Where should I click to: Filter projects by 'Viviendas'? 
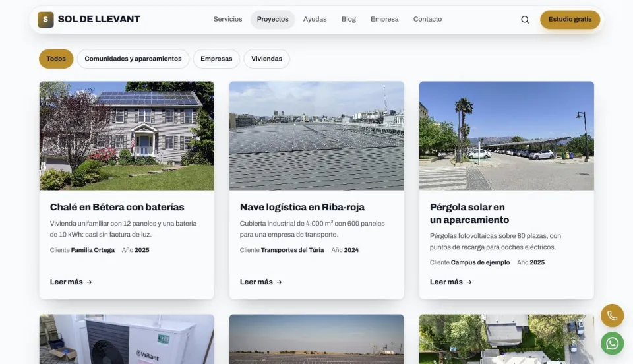[266, 59]
